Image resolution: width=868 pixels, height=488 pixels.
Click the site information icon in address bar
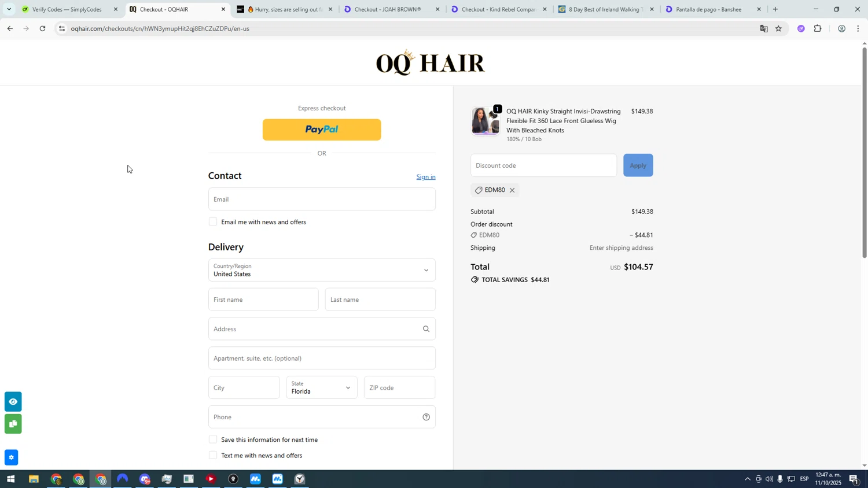point(62,28)
